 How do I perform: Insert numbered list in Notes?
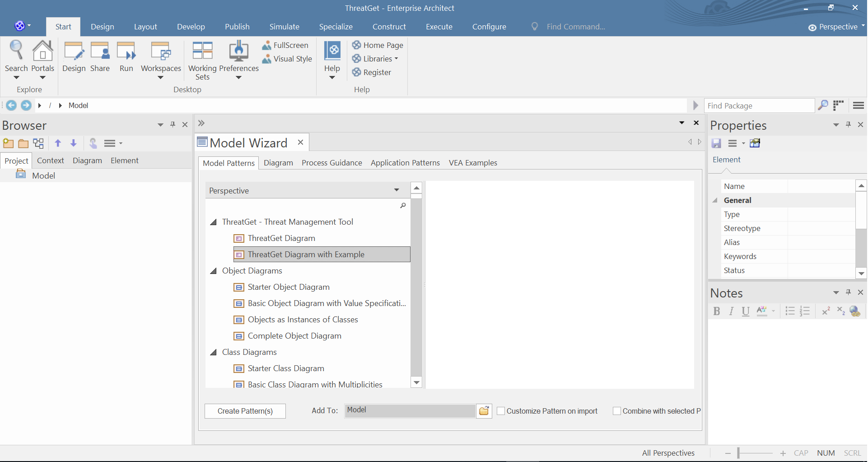point(805,311)
